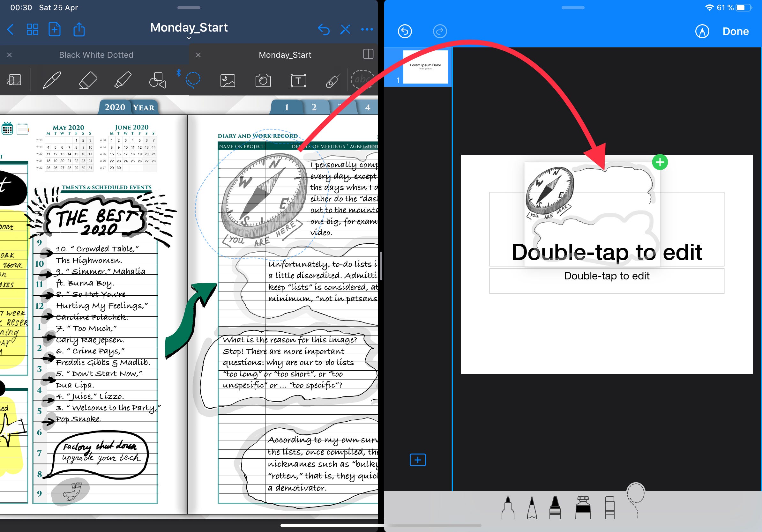
Task: Toggle drawing mode beside the Done button
Action: [703, 31]
